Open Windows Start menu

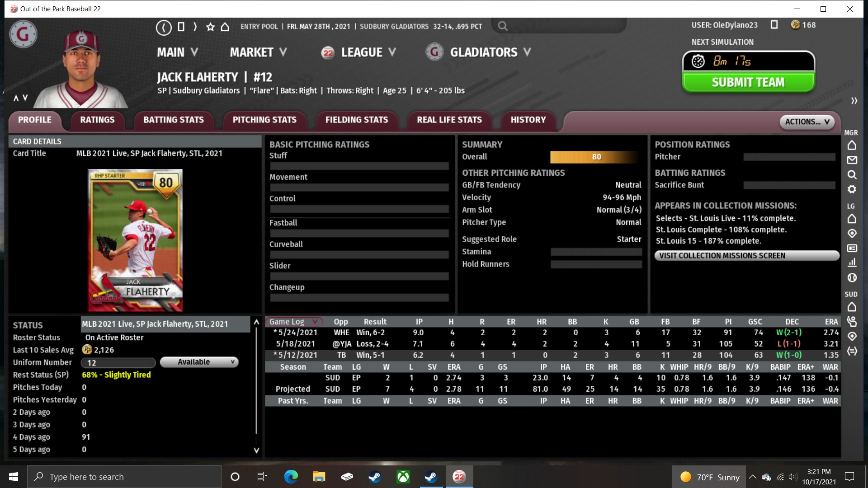(14, 477)
